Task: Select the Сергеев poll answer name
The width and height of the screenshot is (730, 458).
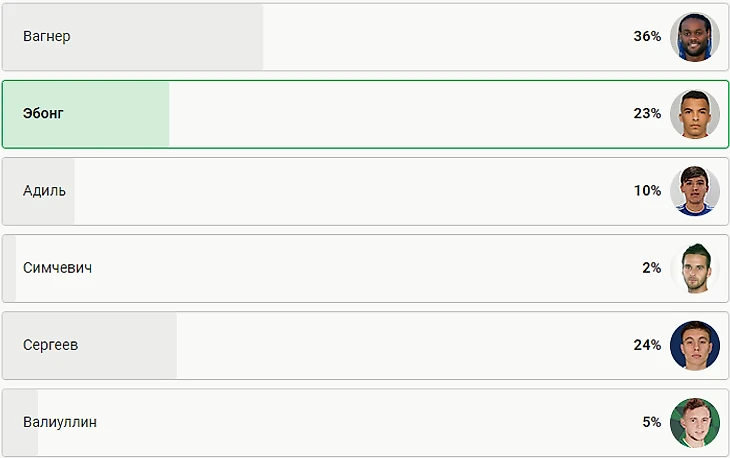Action: pyautogui.click(x=50, y=345)
